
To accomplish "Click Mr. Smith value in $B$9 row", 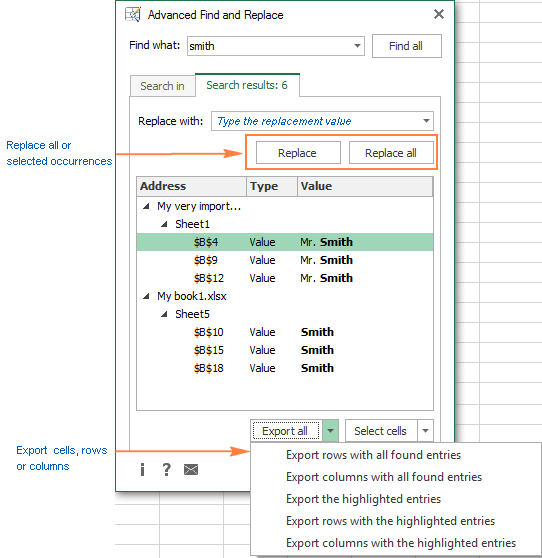I will click(x=326, y=260).
